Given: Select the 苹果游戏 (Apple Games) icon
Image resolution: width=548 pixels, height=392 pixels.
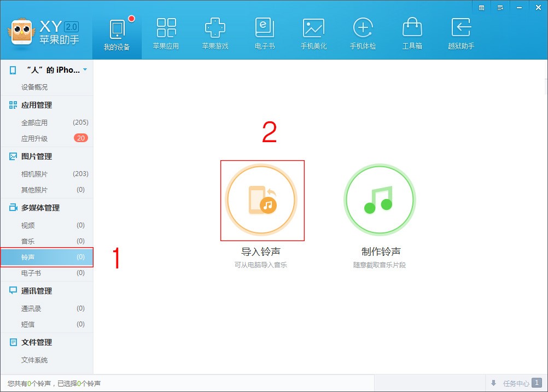Looking at the screenshot, I should (x=215, y=32).
